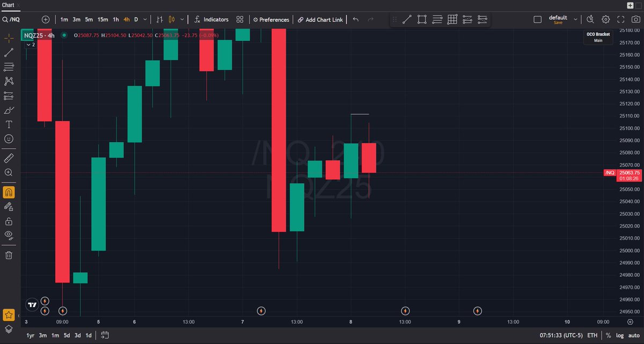Switch to the Chart tab
The width and height of the screenshot is (644, 344).
[x=9, y=5]
